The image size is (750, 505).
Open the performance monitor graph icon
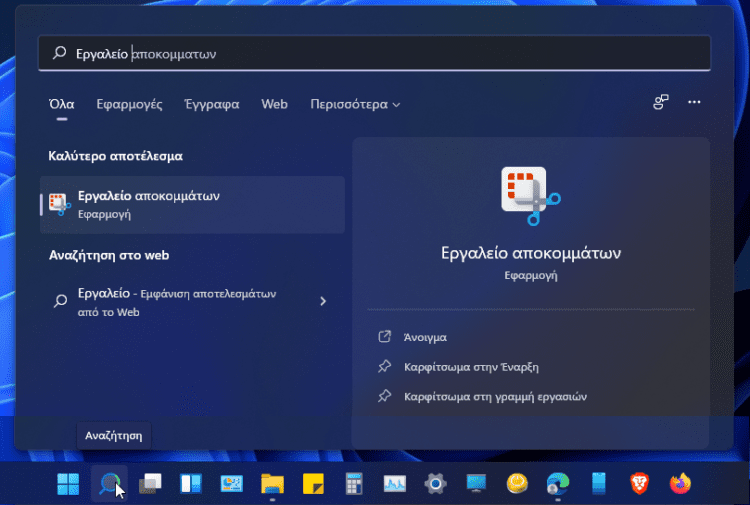click(395, 484)
